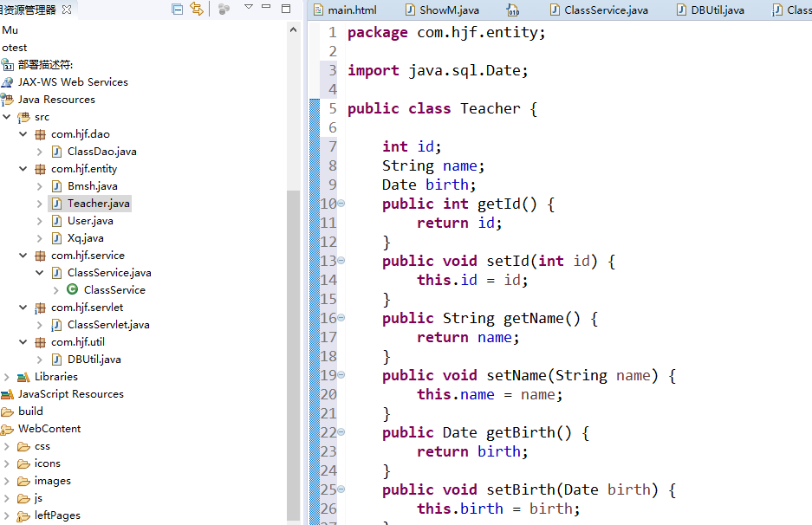Fold the setBirth method at line 25
The image size is (812, 525).
click(341, 489)
